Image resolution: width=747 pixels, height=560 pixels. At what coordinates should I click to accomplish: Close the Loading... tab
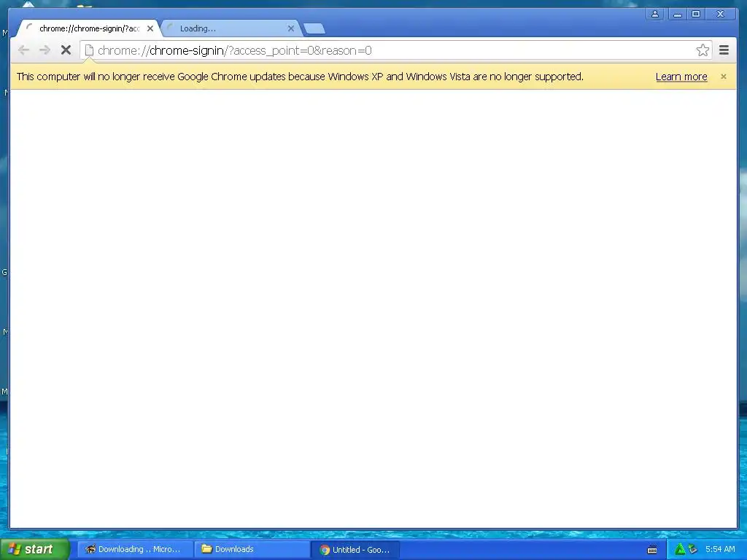(290, 28)
